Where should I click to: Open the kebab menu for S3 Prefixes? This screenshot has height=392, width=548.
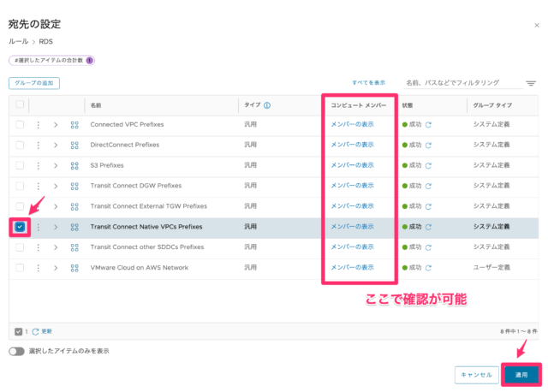pos(38,165)
